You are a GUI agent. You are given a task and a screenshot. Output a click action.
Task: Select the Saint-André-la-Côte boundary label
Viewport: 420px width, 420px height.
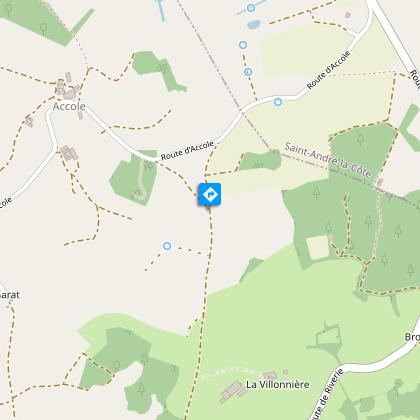(x=328, y=160)
